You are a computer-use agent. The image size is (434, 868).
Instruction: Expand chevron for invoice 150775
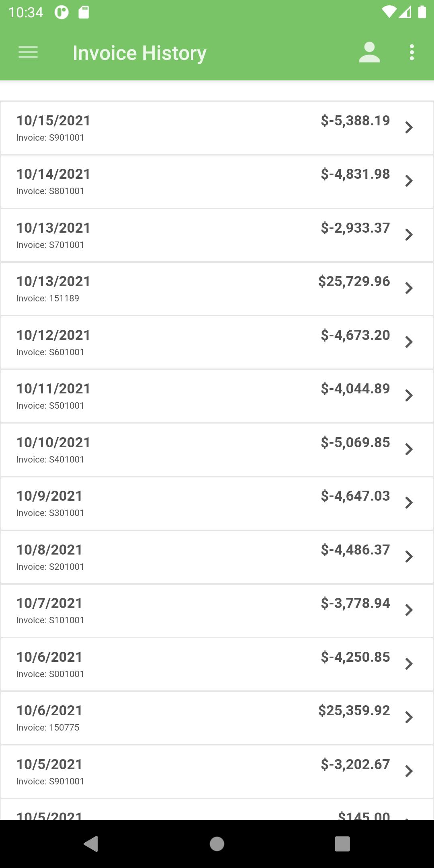point(409,717)
